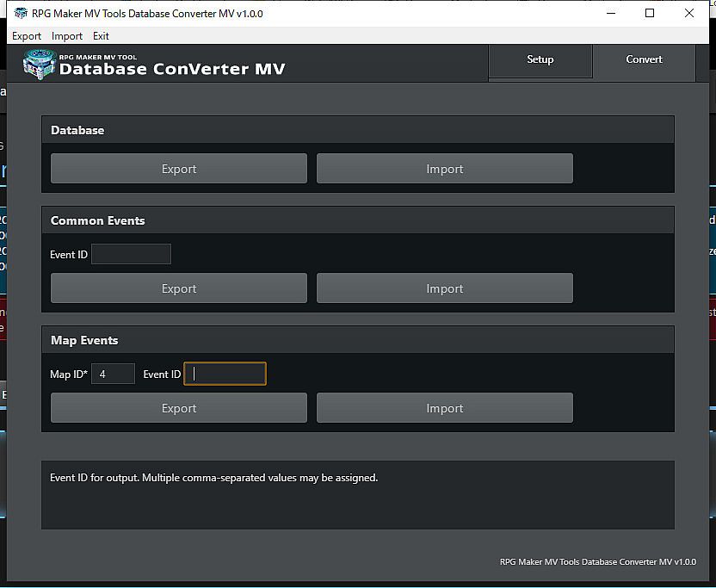
Task: Open the Export menu
Action: click(27, 36)
